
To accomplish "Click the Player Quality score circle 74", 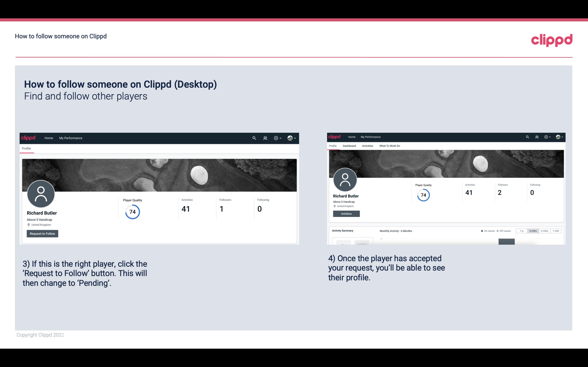I will pyautogui.click(x=132, y=212).
